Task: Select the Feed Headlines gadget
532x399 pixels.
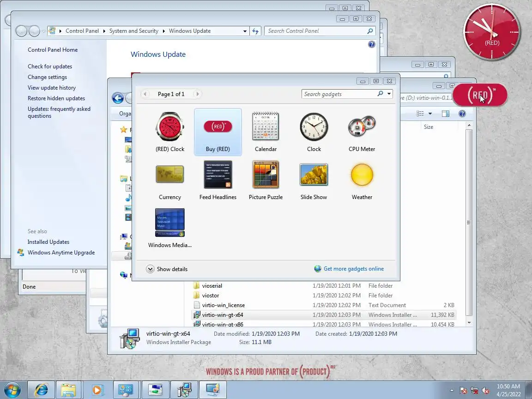Action: [x=218, y=181]
